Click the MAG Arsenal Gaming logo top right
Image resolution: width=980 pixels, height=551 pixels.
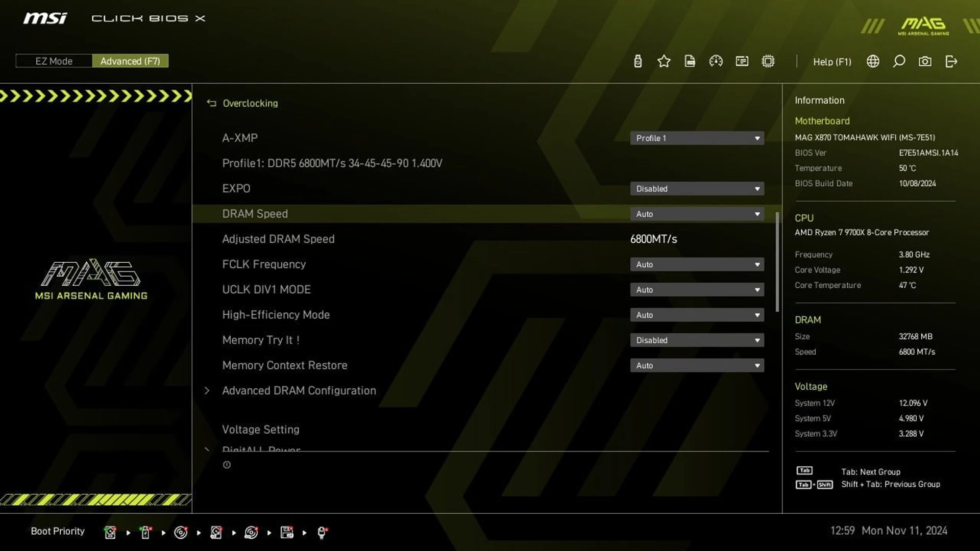pyautogui.click(x=923, y=26)
